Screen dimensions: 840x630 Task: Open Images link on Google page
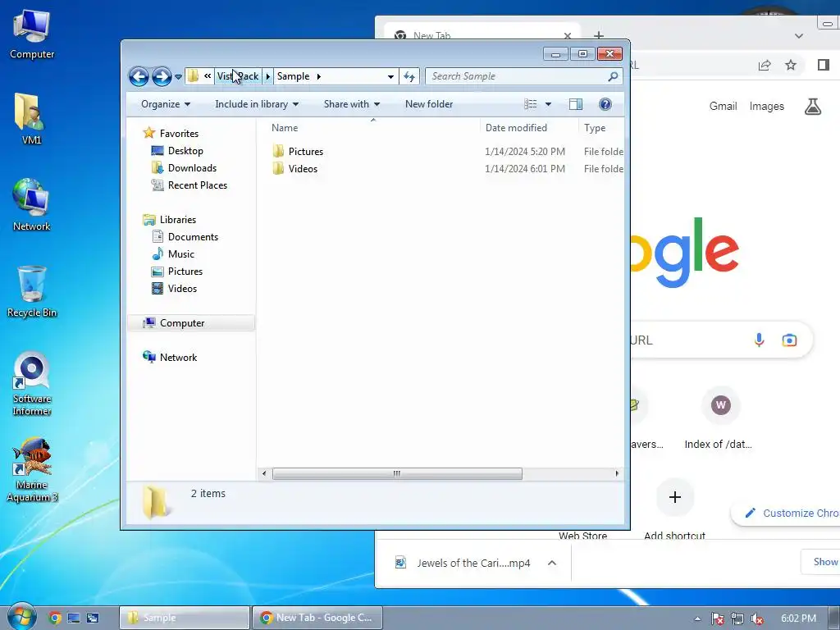767,106
